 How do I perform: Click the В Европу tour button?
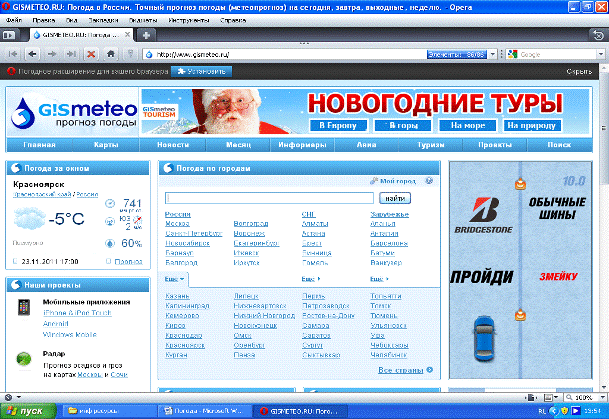(x=338, y=125)
